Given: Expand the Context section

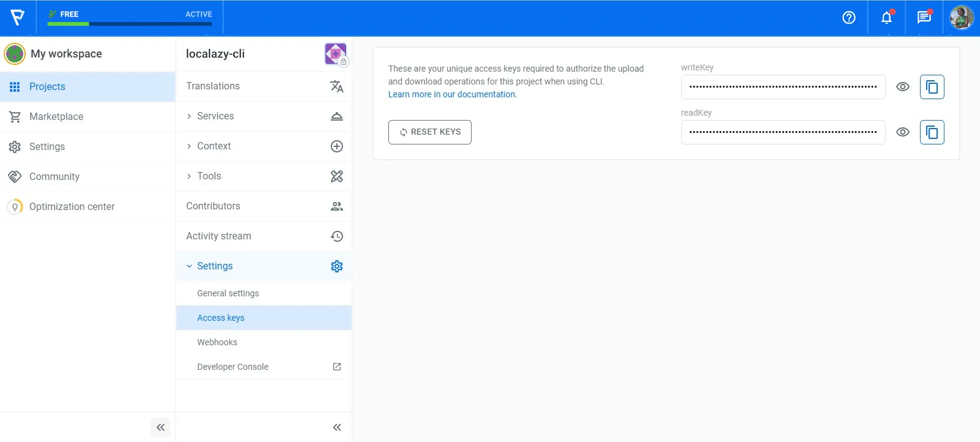Looking at the screenshot, I should click(x=214, y=146).
